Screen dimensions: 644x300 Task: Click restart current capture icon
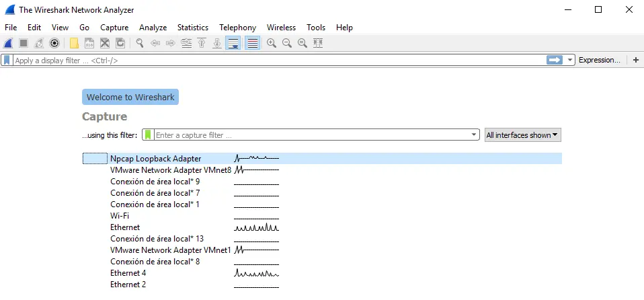pyautogui.click(x=38, y=43)
